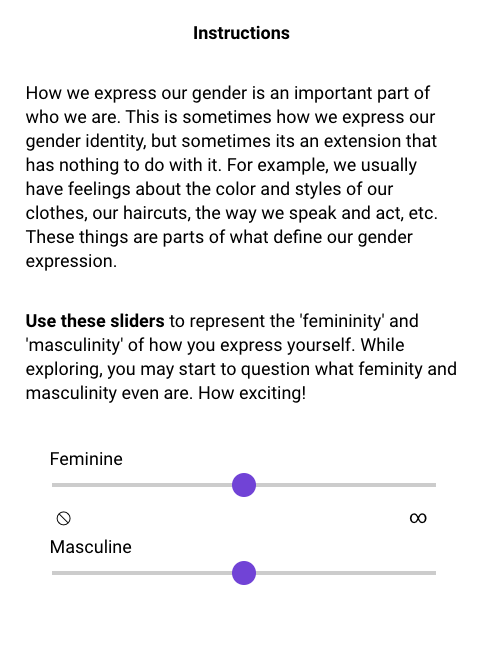Image resolution: width=484 pixels, height=659 pixels.
Task: Click the sentence starting 'These things are parts'
Action: click(x=219, y=249)
